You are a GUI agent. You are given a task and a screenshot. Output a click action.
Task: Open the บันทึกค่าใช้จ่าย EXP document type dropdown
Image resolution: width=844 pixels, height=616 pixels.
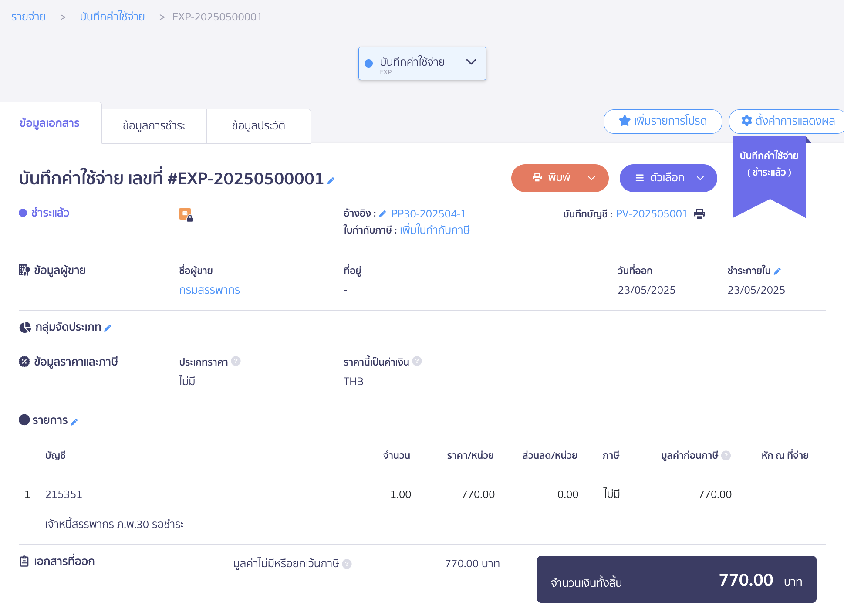pos(422,64)
